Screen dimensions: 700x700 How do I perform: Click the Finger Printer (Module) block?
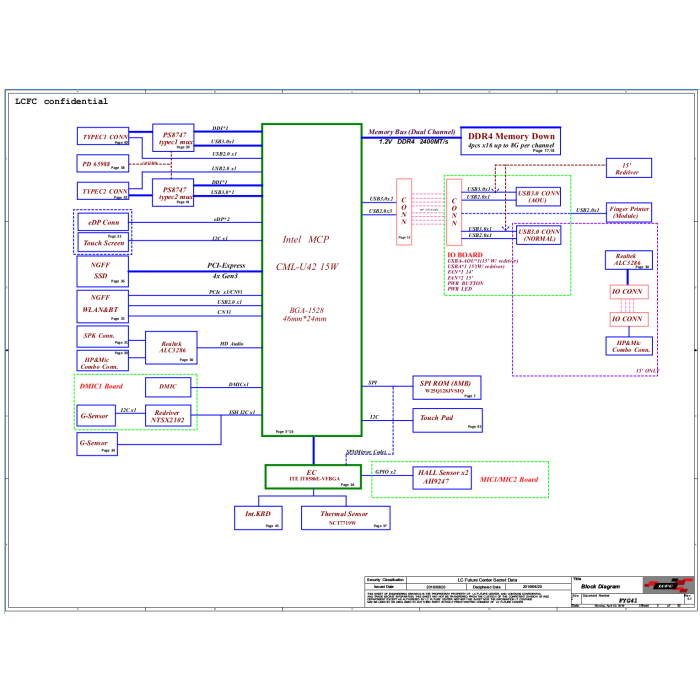[629, 212]
